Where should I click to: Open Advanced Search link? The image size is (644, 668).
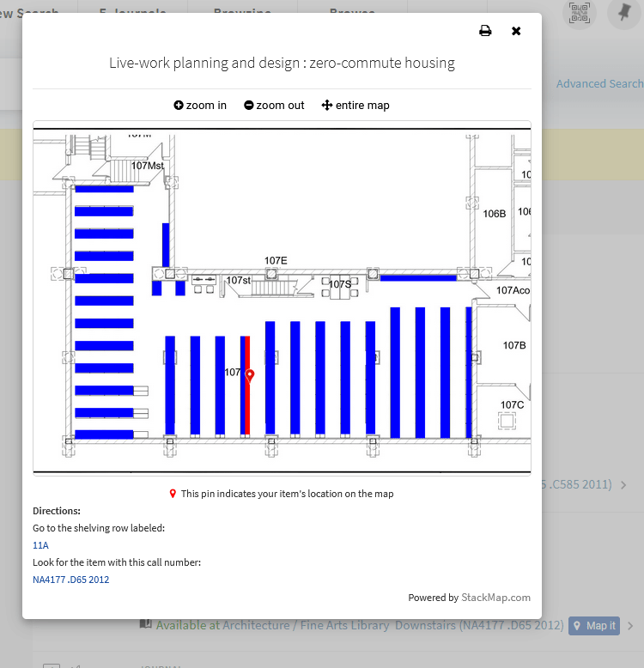tap(599, 83)
